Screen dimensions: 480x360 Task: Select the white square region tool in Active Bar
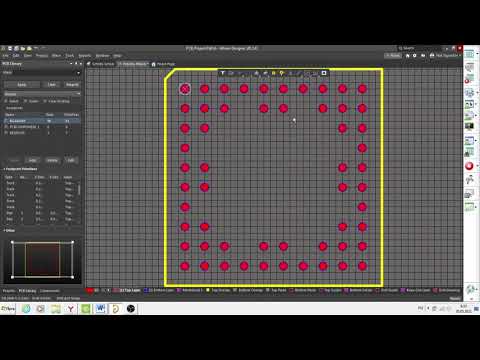(x=324, y=73)
